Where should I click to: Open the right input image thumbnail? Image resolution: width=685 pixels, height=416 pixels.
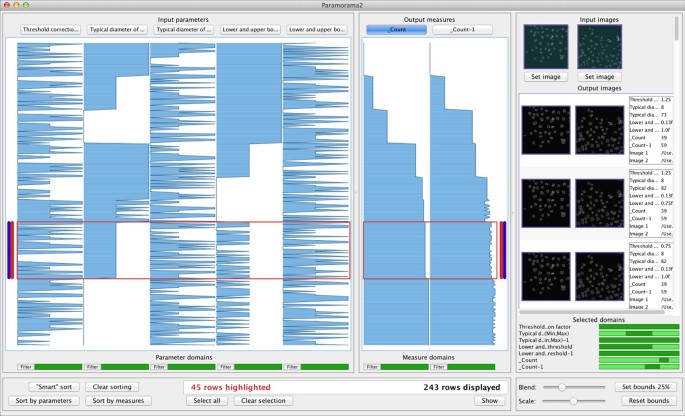[600, 47]
